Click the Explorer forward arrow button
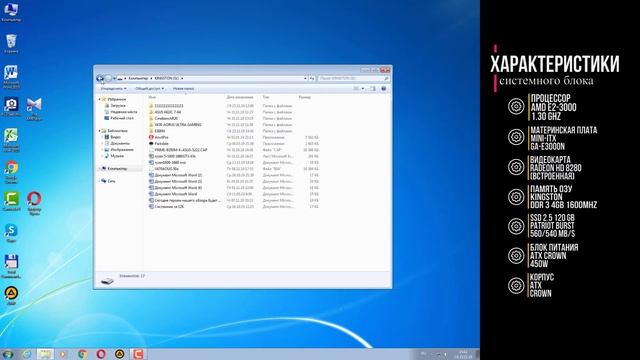The width and height of the screenshot is (640, 360). coord(108,78)
